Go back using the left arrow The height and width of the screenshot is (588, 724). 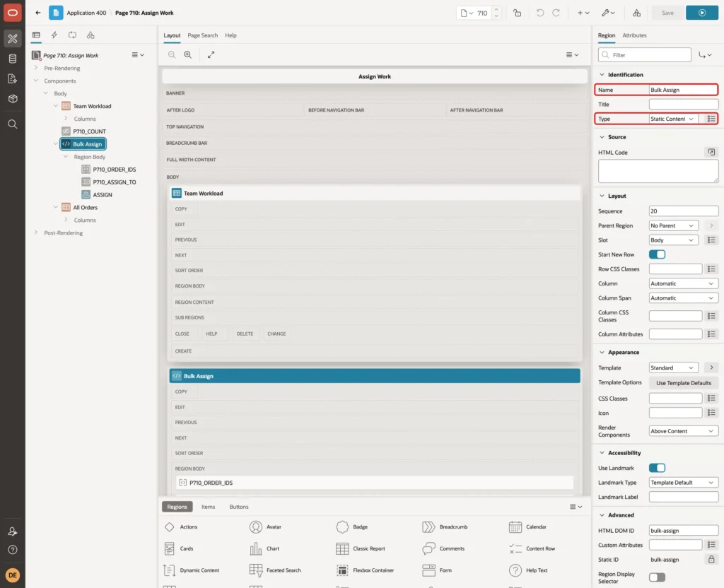click(x=38, y=13)
